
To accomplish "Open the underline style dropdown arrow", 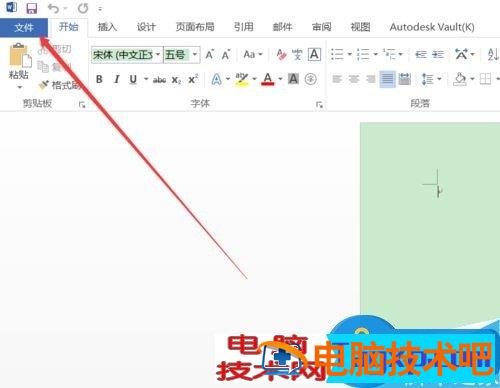I will pyautogui.click(x=146, y=79).
